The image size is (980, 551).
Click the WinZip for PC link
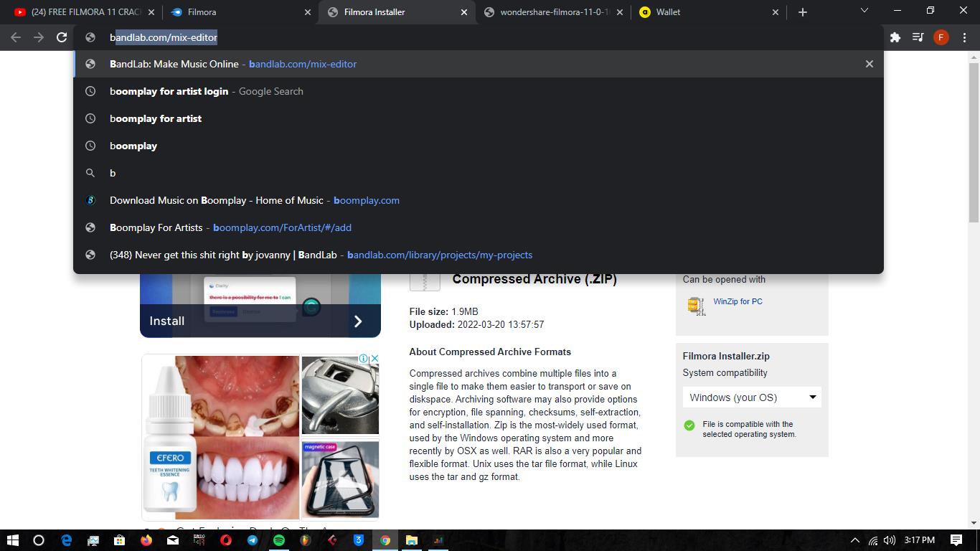(738, 301)
